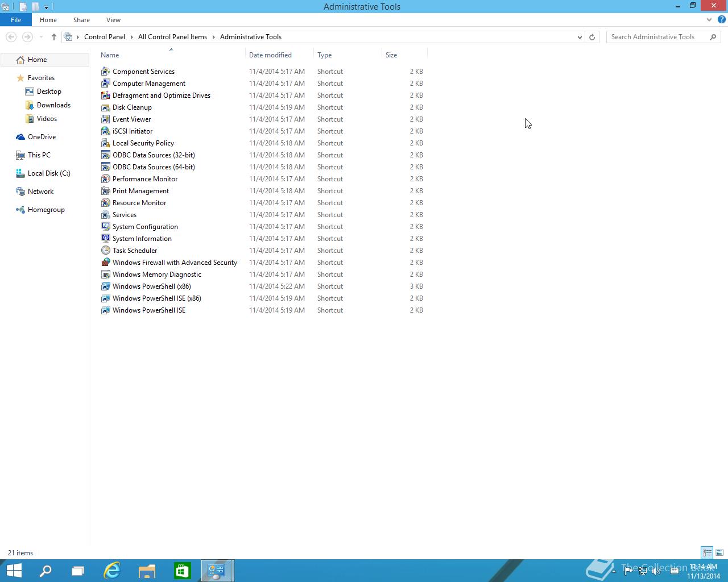728x582 pixels.
Task: Select the Windows PowerShell ISE (x86) icon
Action: tap(105, 298)
